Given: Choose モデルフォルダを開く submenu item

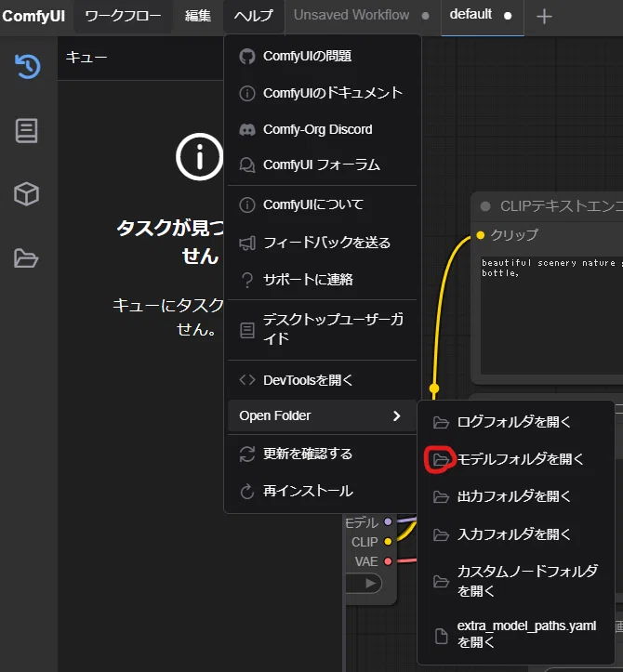Looking at the screenshot, I should (x=516, y=459).
